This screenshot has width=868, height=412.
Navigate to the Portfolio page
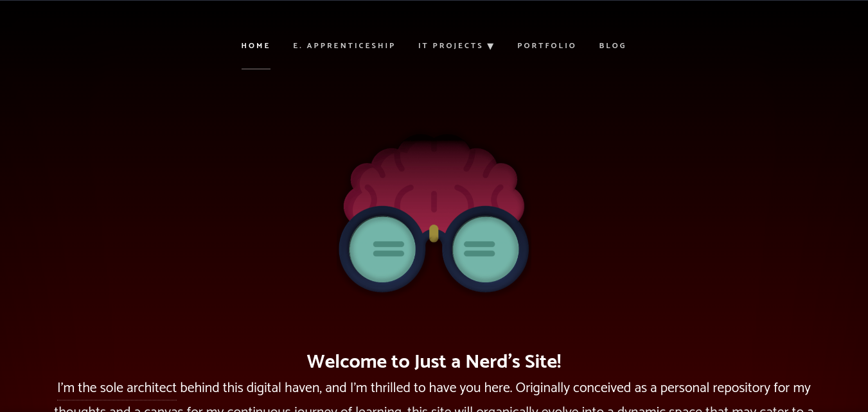pos(547,46)
